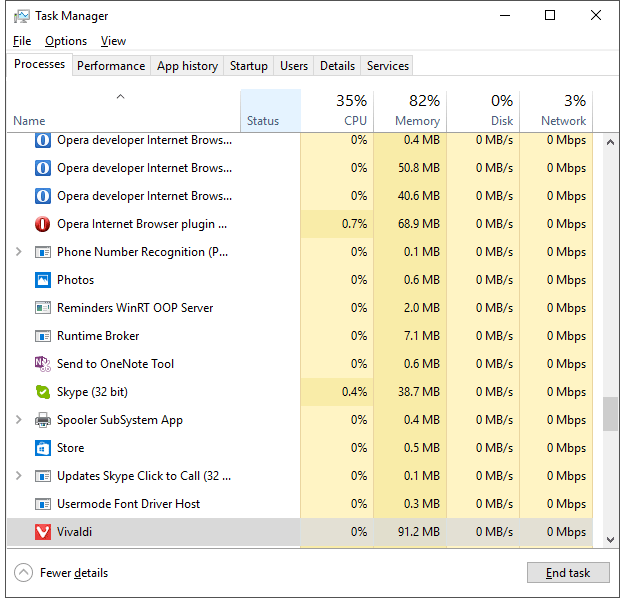The image size is (625, 598).
Task: Open the View menu
Action: pyautogui.click(x=113, y=41)
